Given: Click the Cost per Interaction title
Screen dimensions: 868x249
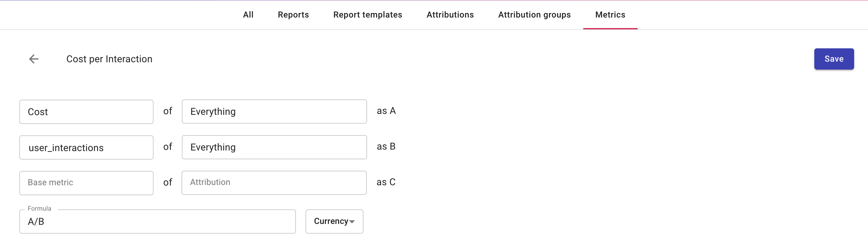Looking at the screenshot, I should click(109, 59).
